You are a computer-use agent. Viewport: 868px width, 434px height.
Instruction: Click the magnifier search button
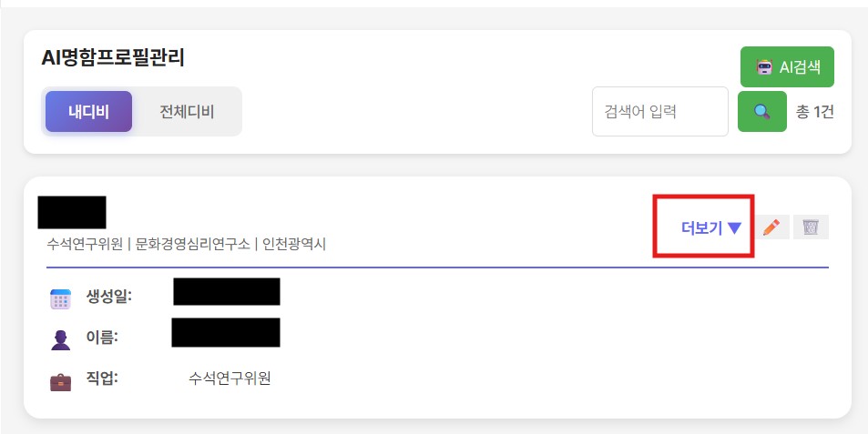761,112
